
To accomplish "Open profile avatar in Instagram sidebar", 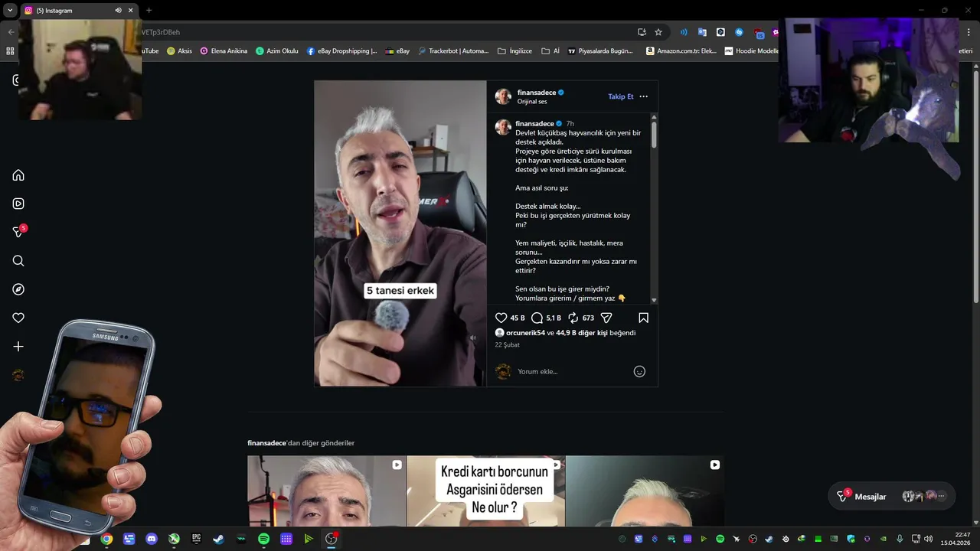I will (x=18, y=375).
